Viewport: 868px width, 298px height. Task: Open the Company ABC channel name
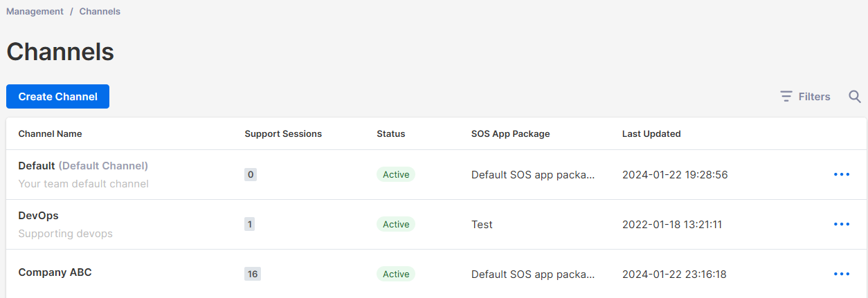click(55, 272)
